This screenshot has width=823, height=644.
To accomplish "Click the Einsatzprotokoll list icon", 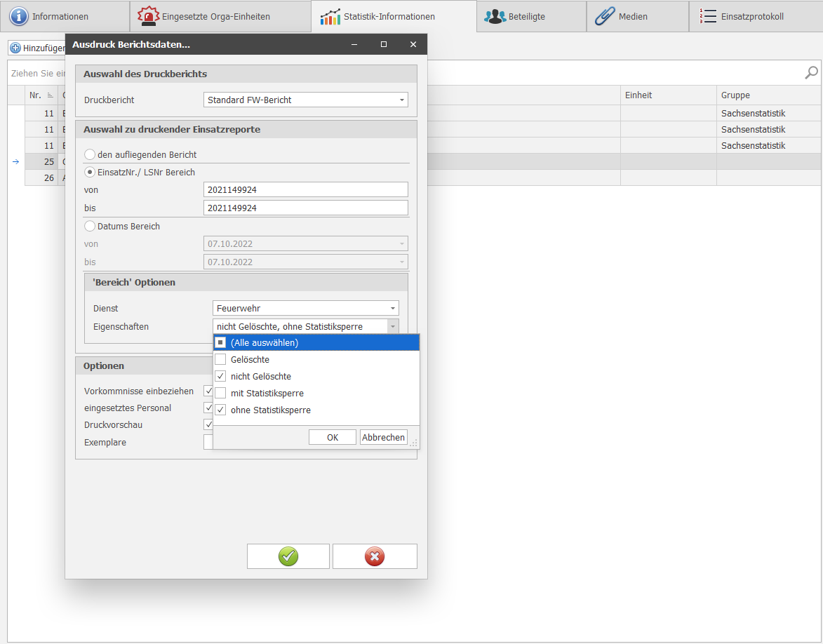I will pyautogui.click(x=708, y=16).
